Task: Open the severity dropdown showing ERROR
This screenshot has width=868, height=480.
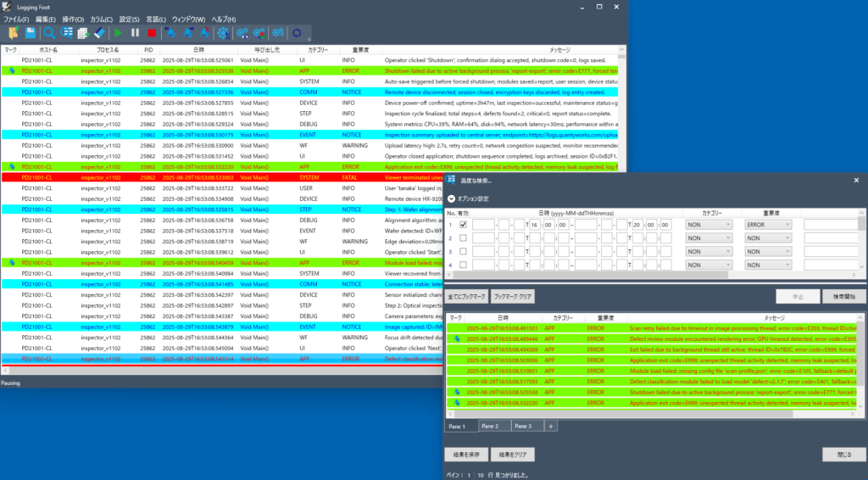Action: pos(768,225)
